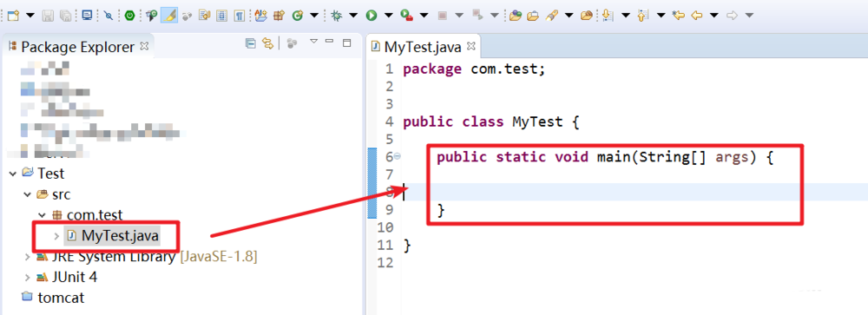Click the blue monitor console icon
The width and height of the screenshot is (868, 315).
click(x=87, y=16)
